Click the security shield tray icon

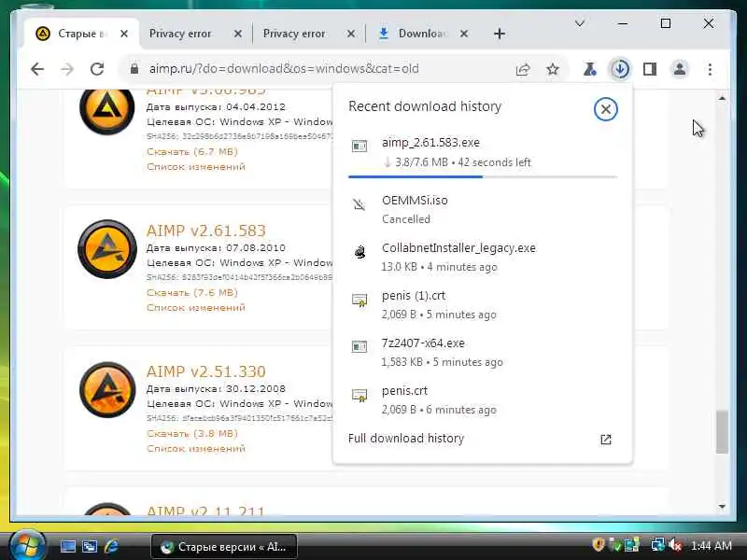(x=599, y=545)
